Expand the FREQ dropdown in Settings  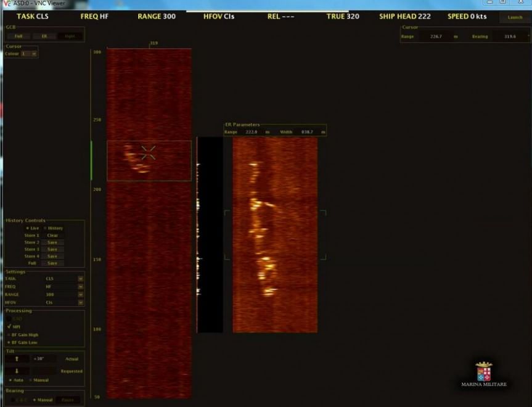coord(80,287)
